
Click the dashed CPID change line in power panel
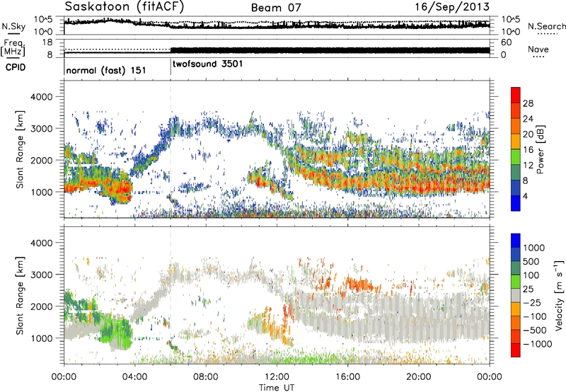(x=171, y=149)
